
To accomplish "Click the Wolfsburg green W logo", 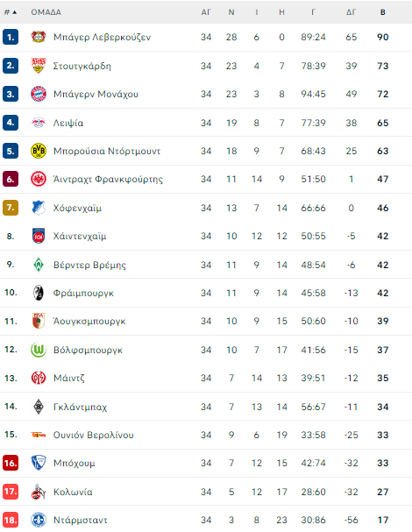I will 39,350.
